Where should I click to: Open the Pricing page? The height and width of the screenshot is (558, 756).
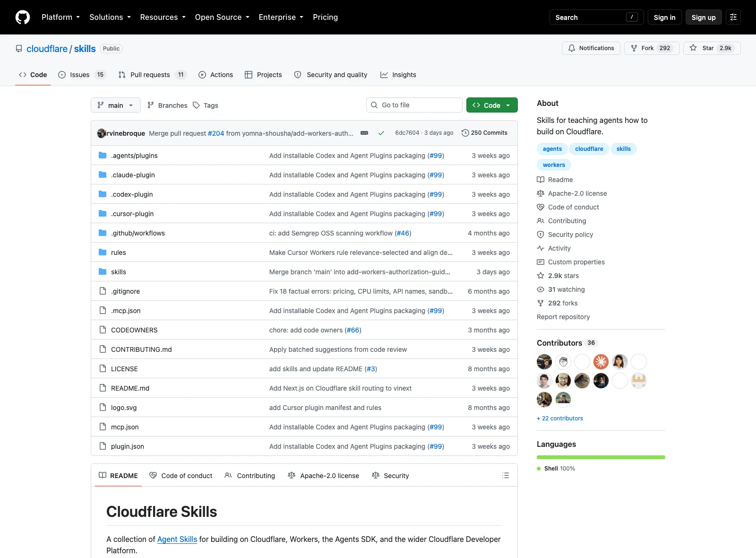325,17
